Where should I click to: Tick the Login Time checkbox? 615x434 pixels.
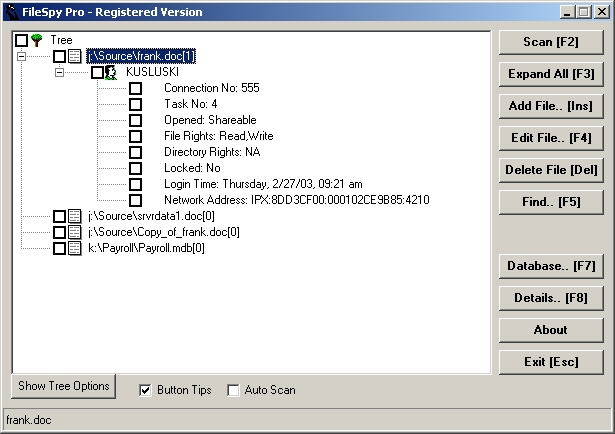(135, 184)
